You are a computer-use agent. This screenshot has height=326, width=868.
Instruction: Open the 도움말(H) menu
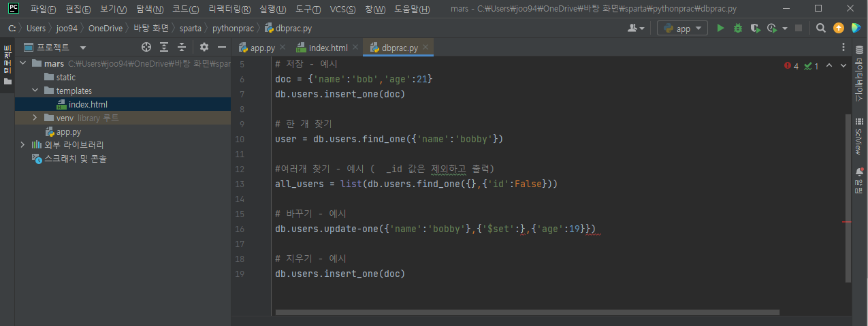click(411, 10)
